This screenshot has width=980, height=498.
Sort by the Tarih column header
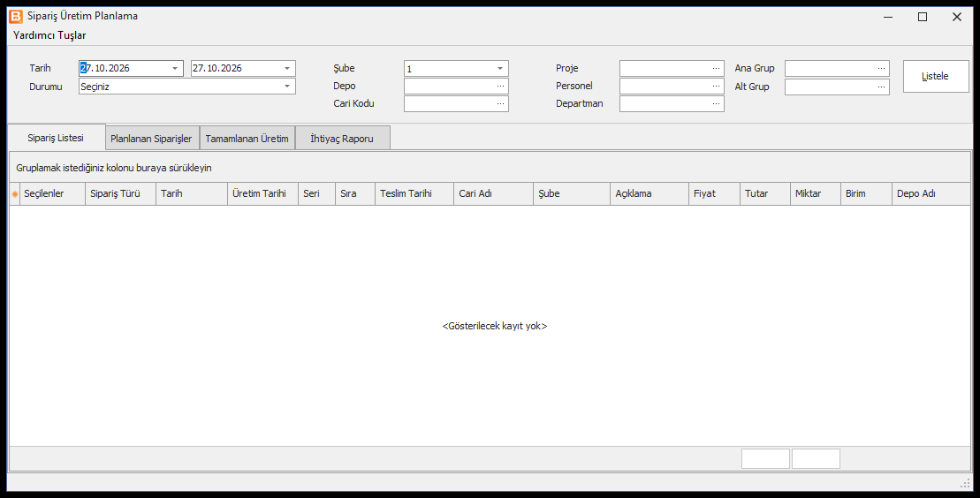tap(192, 193)
